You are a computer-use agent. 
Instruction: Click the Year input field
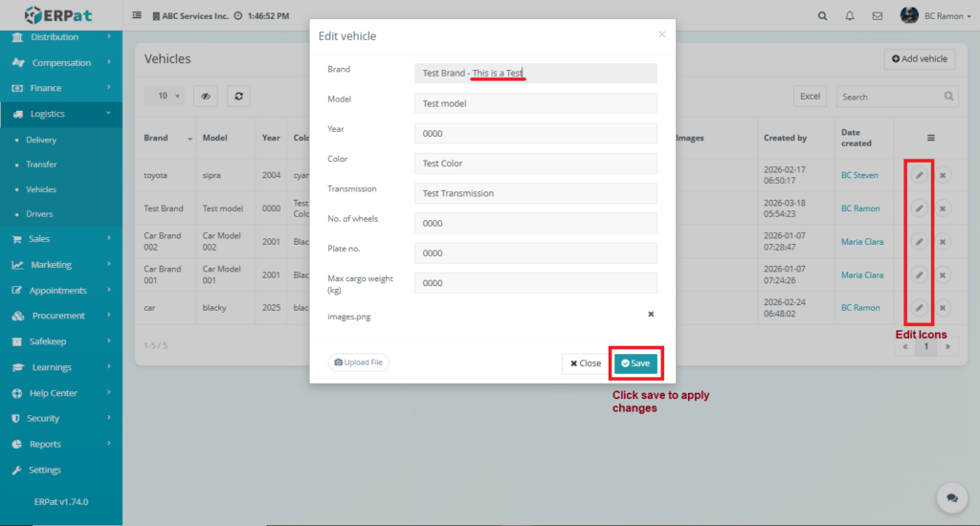(x=536, y=133)
